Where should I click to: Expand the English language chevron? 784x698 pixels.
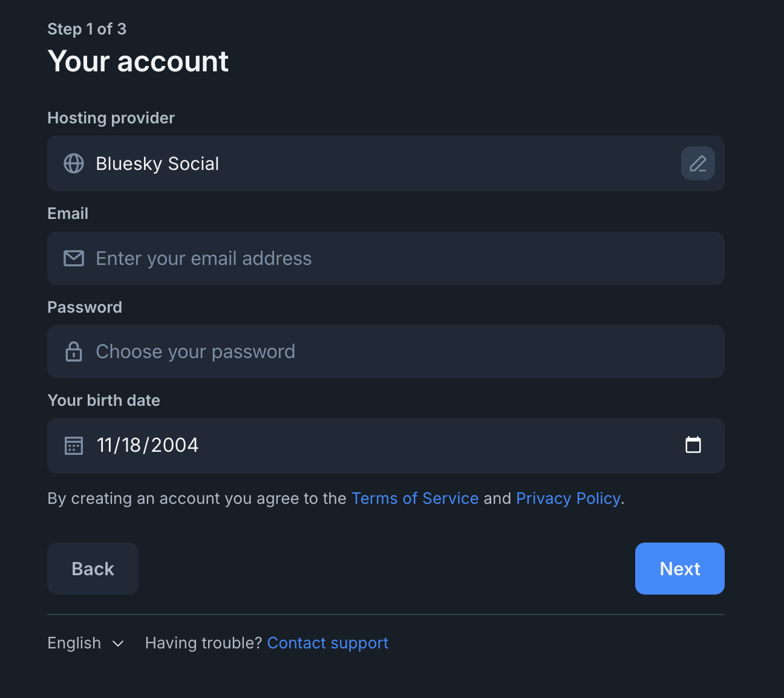point(118,644)
